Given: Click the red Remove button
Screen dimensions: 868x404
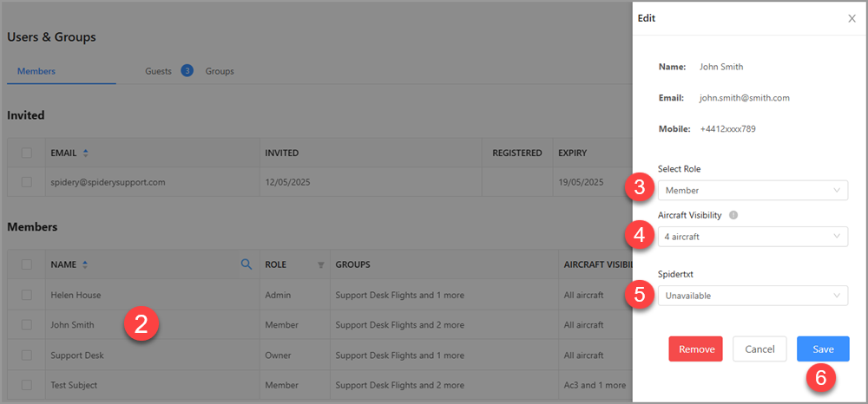Looking at the screenshot, I should (x=695, y=349).
